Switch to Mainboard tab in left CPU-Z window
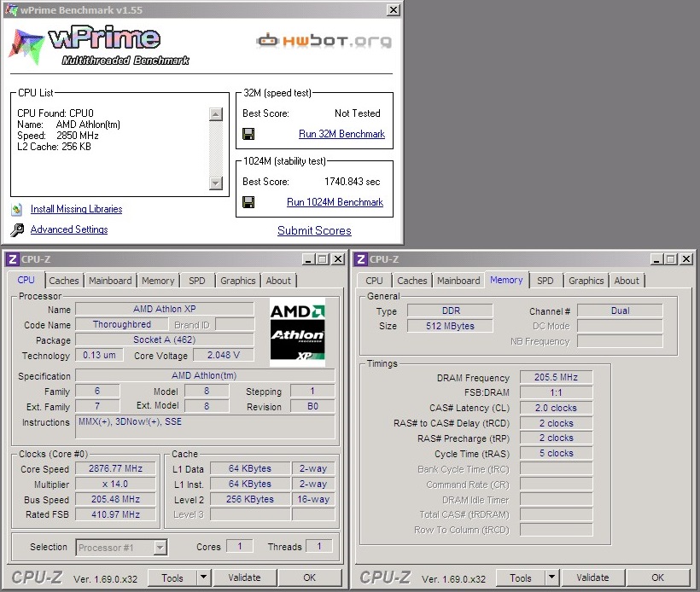The image size is (700, 592). 110,281
